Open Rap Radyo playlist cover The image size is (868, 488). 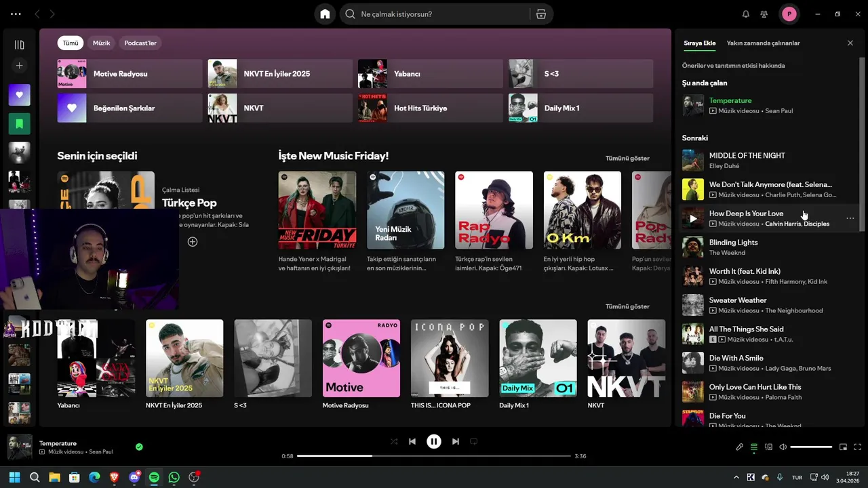click(494, 210)
